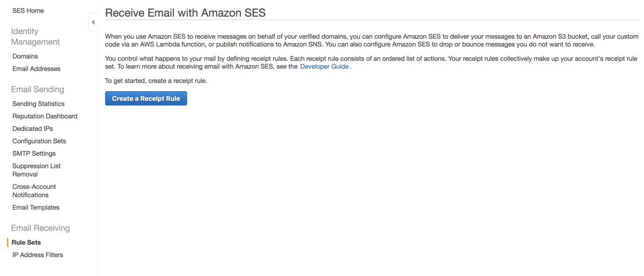Screen dimensions: 644x276
Task: Open the Email Addresses page
Action: point(36,69)
